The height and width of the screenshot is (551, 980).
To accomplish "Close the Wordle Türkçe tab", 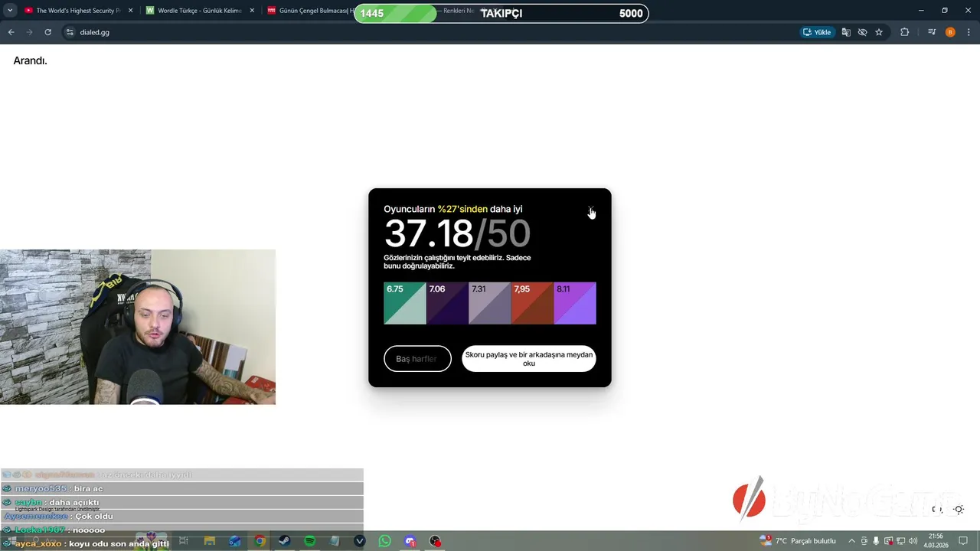I will (252, 11).
